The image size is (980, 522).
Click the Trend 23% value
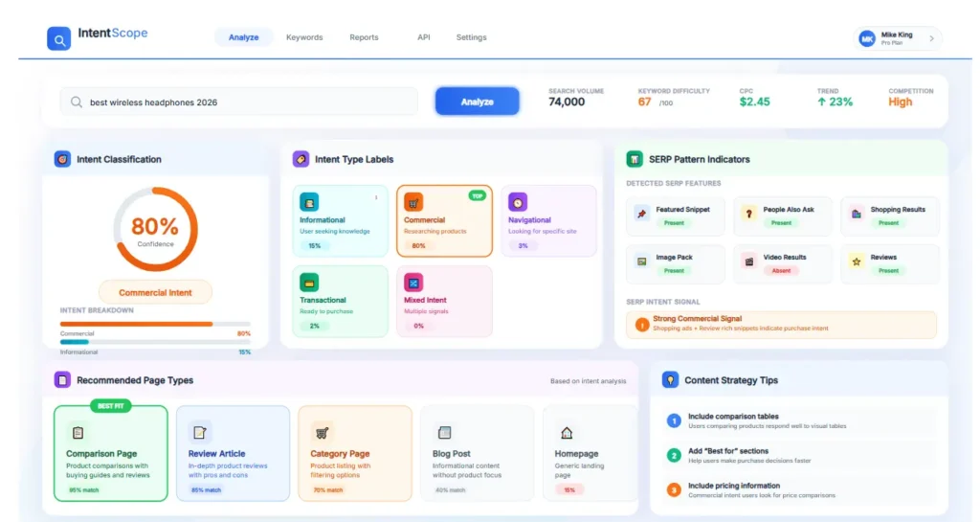coord(835,102)
